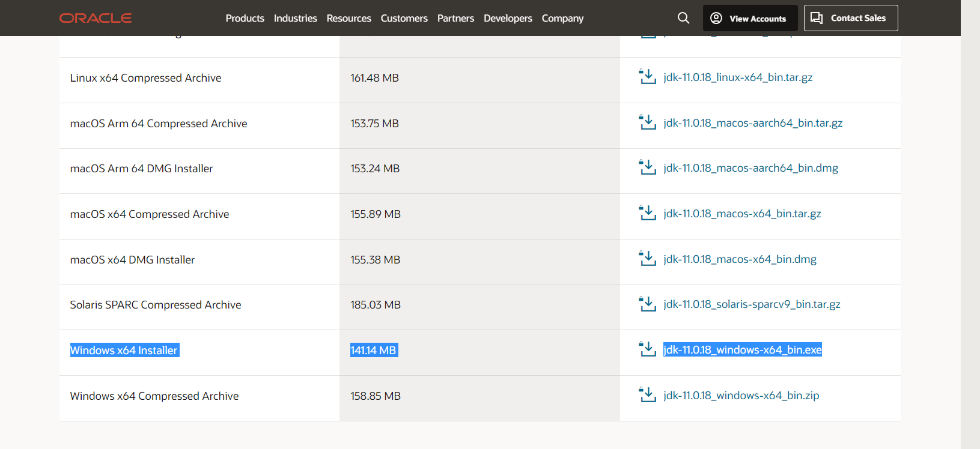This screenshot has height=449, width=980.
Task: Open the Developers menu
Action: pyautogui.click(x=508, y=18)
